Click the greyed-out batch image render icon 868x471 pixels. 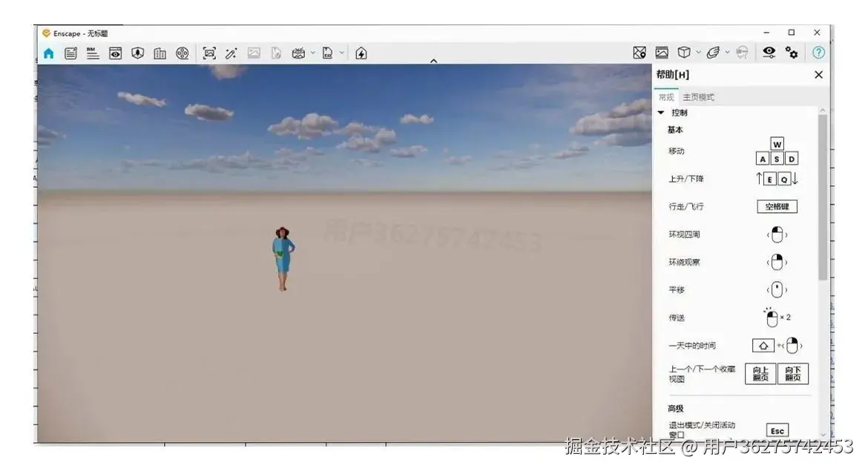[x=254, y=53]
